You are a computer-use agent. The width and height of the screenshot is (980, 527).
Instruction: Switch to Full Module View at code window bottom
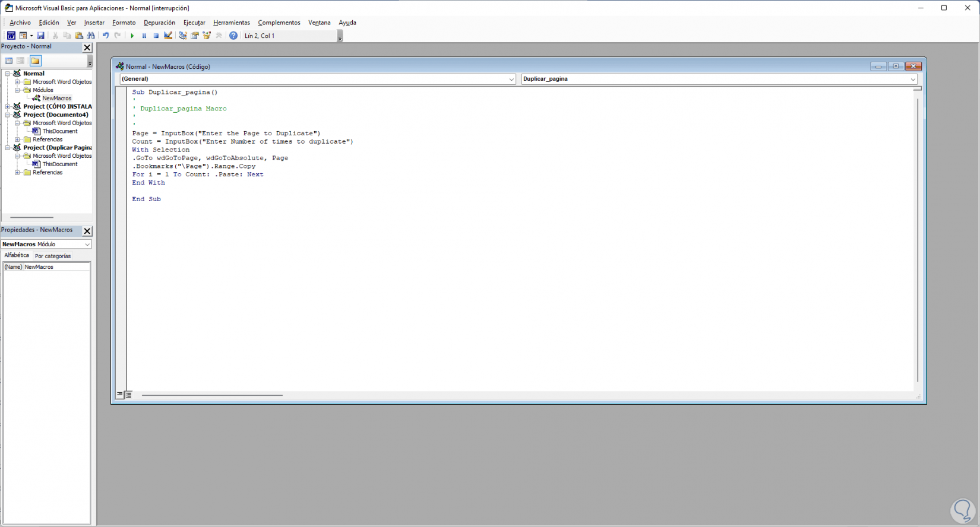point(128,395)
